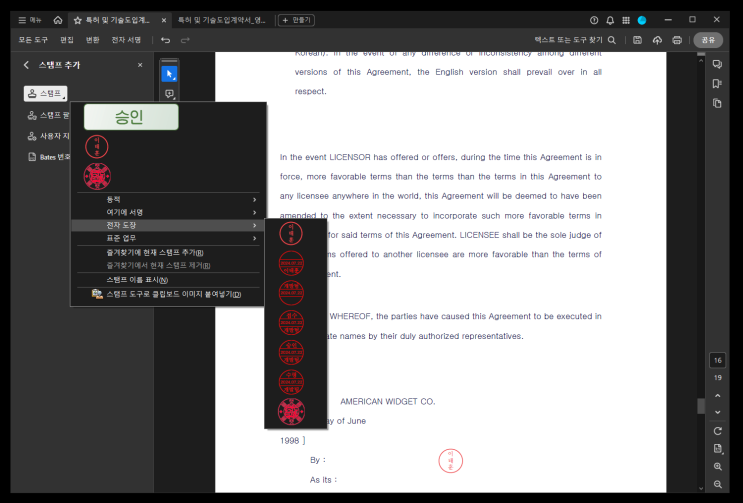Click the page number 16 box
The width and height of the screenshot is (743, 503).
[717, 360]
